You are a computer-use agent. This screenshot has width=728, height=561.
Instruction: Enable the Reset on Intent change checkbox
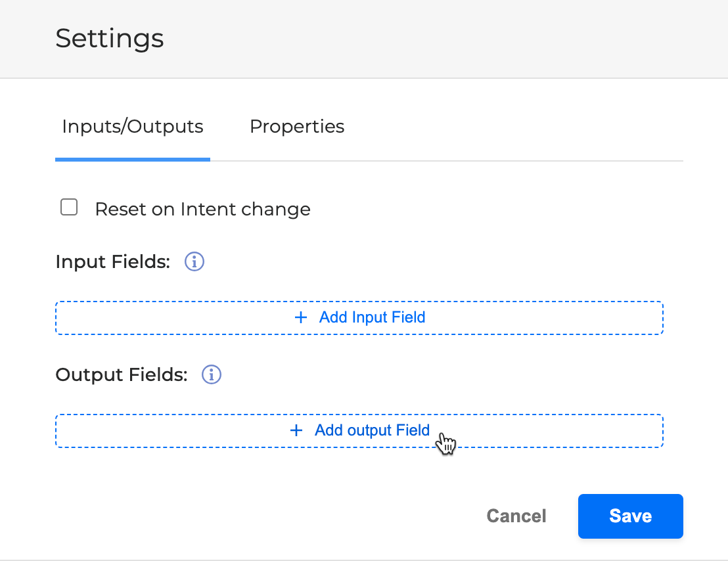click(69, 208)
